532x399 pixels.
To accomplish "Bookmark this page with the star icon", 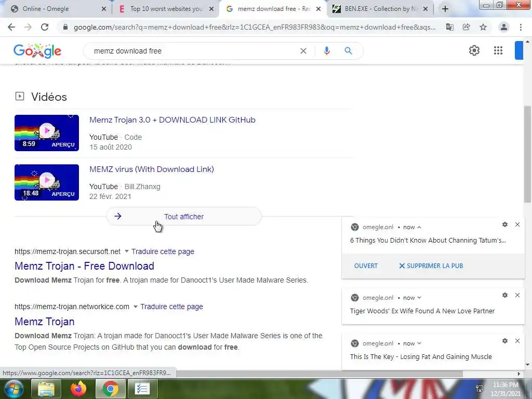I will tap(483, 27).
